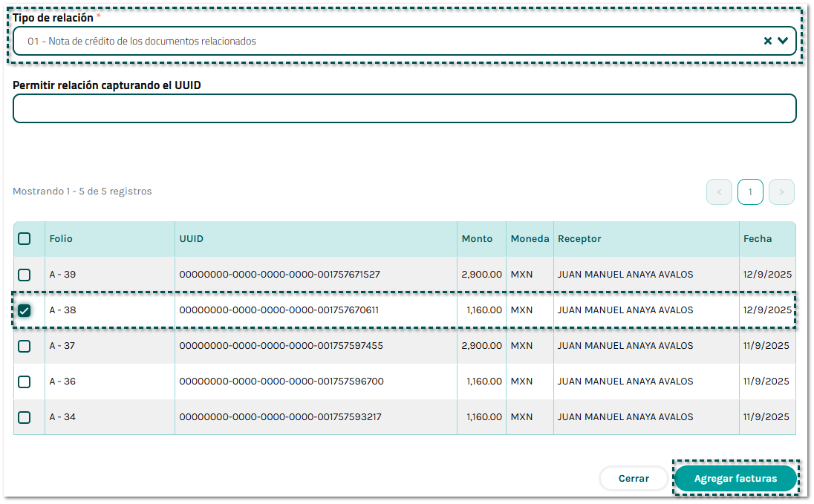Viewport: 814px width, 504px height.
Task: Go to next page arrow
Action: tap(781, 192)
